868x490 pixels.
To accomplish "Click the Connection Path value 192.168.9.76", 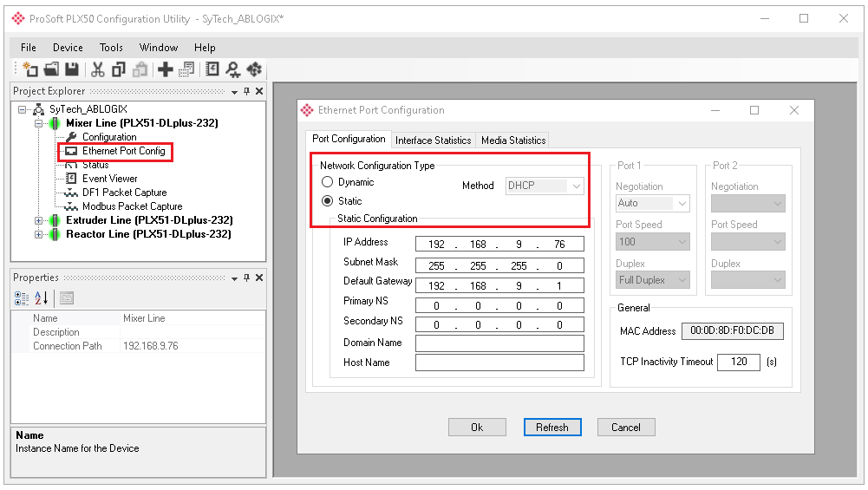I will coord(151,346).
